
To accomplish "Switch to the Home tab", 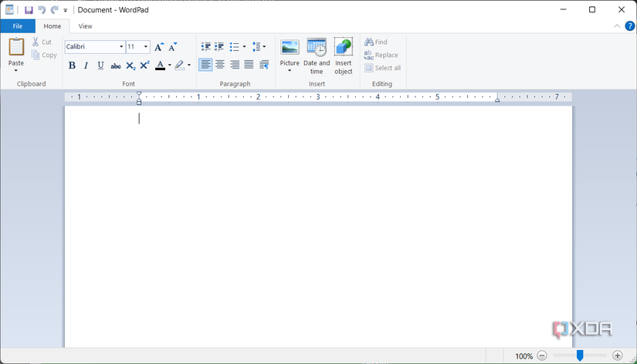I will pos(53,26).
